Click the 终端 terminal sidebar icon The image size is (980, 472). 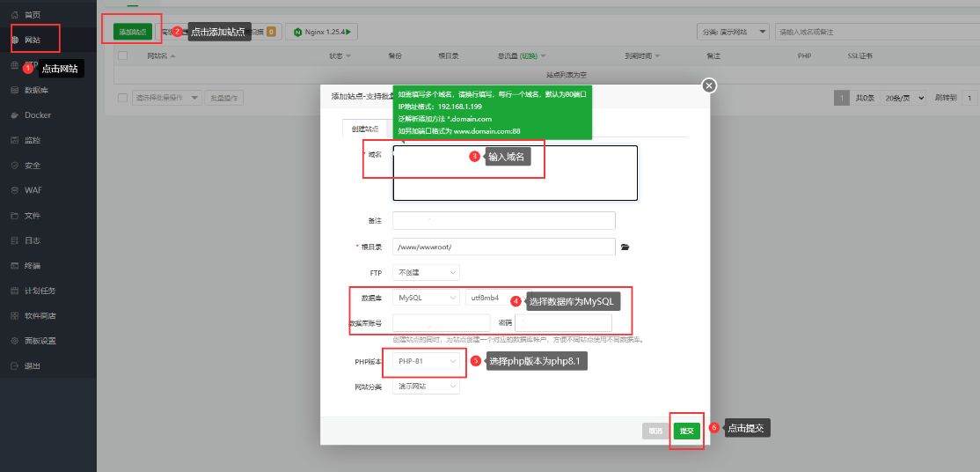tap(15, 265)
